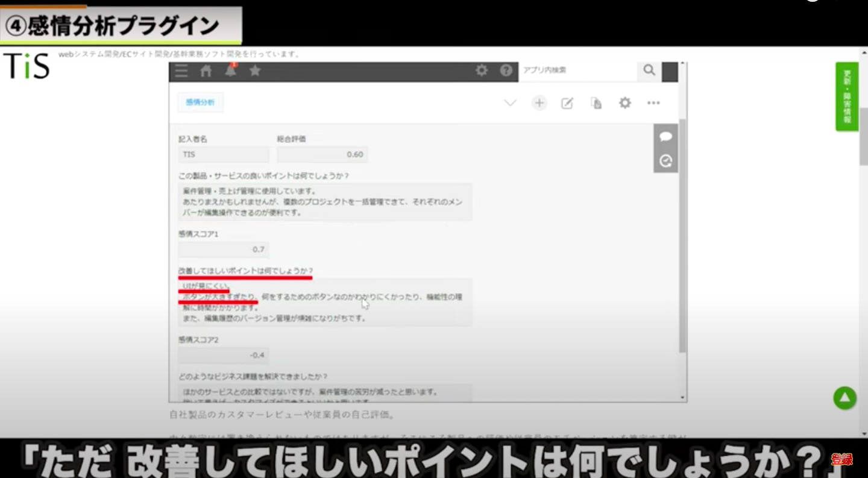Click the TiS logo
Viewport: 868px width, 478px height.
27,66
